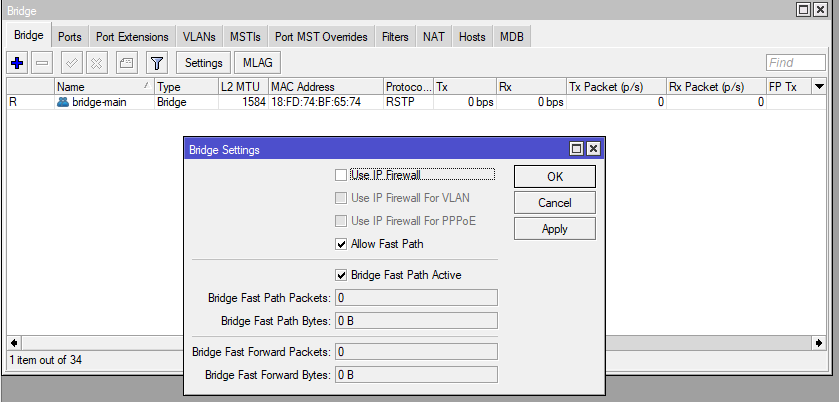Open the column selector dropdown arrow

tap(819, 87)
